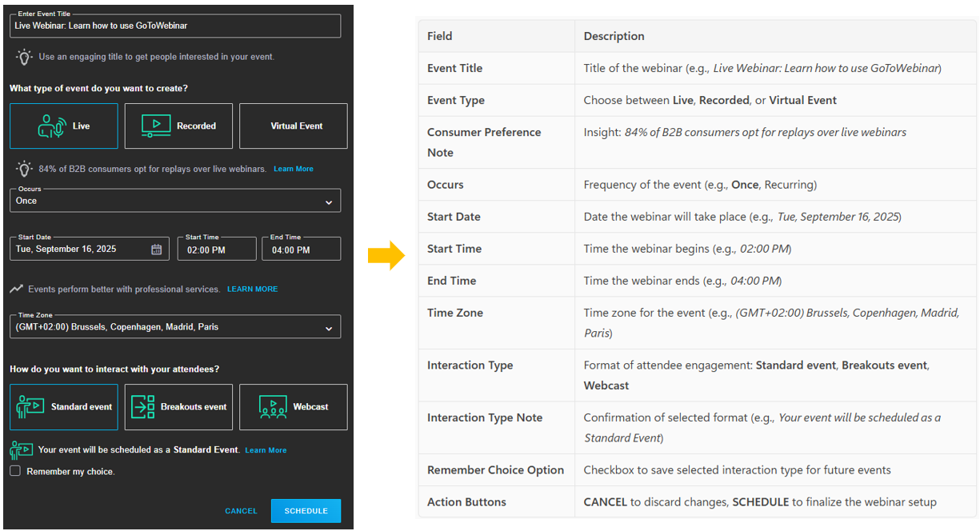The height and width of the screenshot is (531, 980).
Task: Click the Live microphone person icon
Action: point(51,126)
